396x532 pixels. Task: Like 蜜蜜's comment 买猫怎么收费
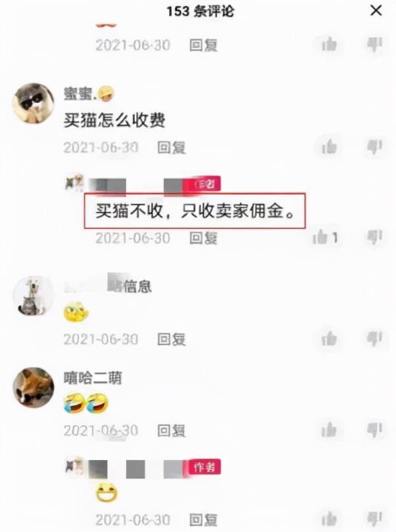tap(329, 147)
